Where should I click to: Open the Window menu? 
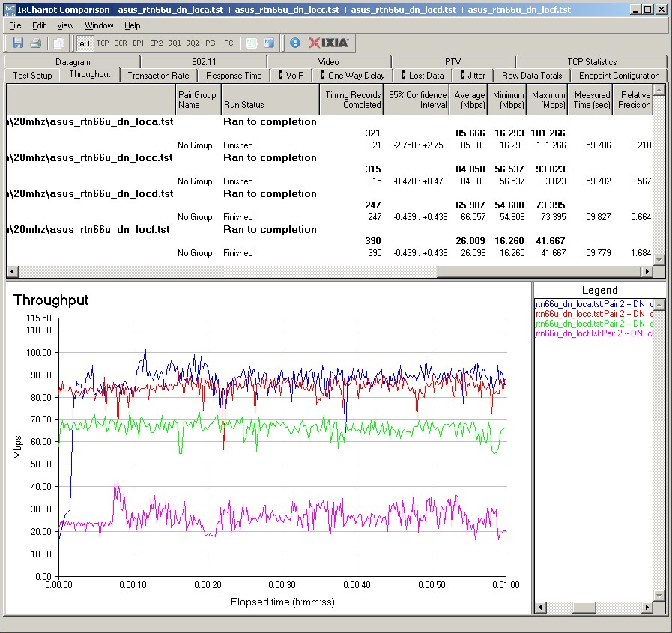tap(99, 25)
